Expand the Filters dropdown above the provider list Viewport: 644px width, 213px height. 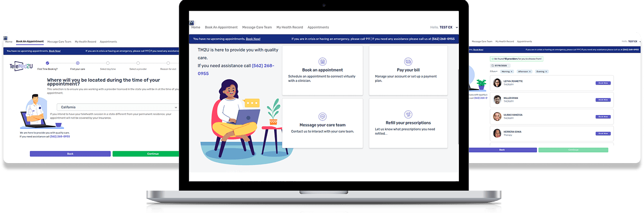click(x=494, y=71)
